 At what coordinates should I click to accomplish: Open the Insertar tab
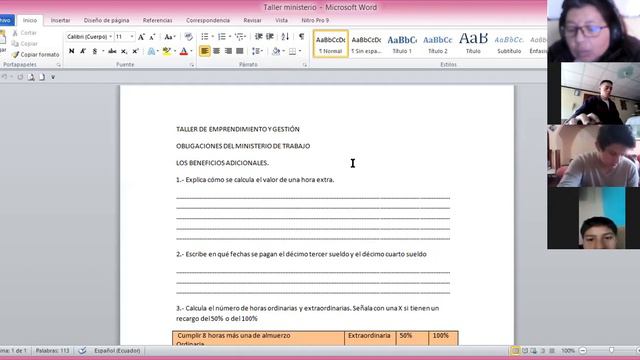tap(60, 20)
